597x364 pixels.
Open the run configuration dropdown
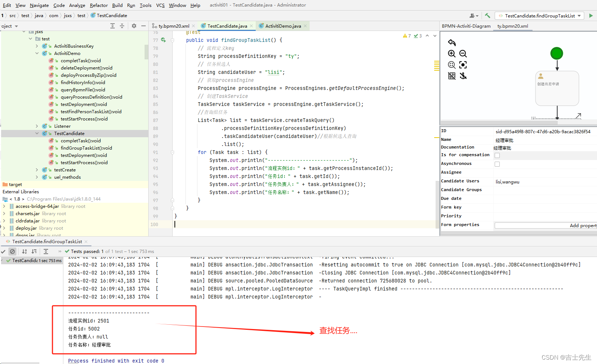(539, 16)
